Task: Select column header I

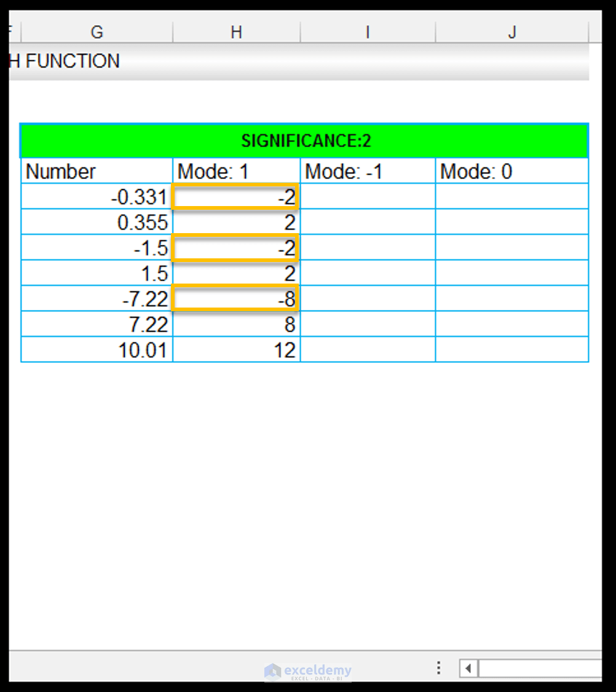Action: click(367, 31)
